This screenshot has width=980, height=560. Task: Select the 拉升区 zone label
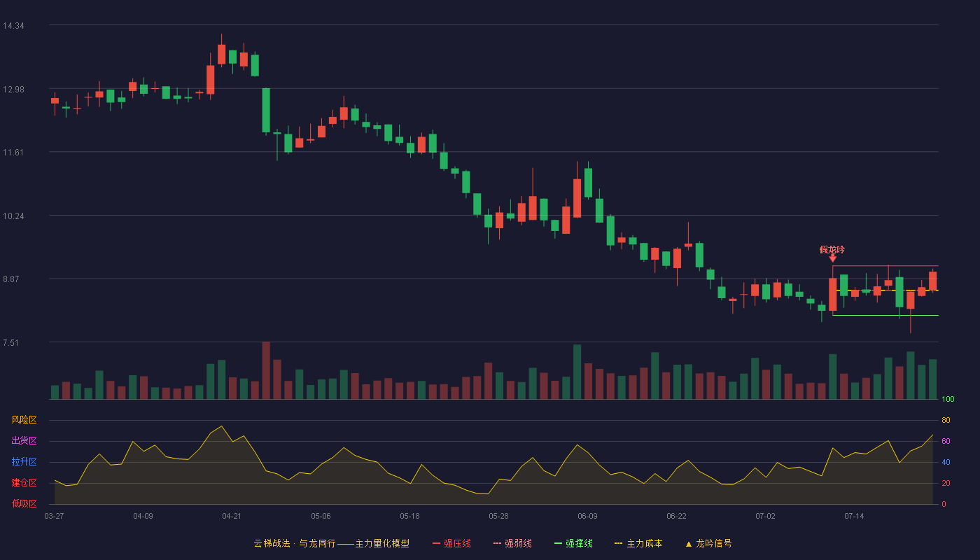point(24,462)
